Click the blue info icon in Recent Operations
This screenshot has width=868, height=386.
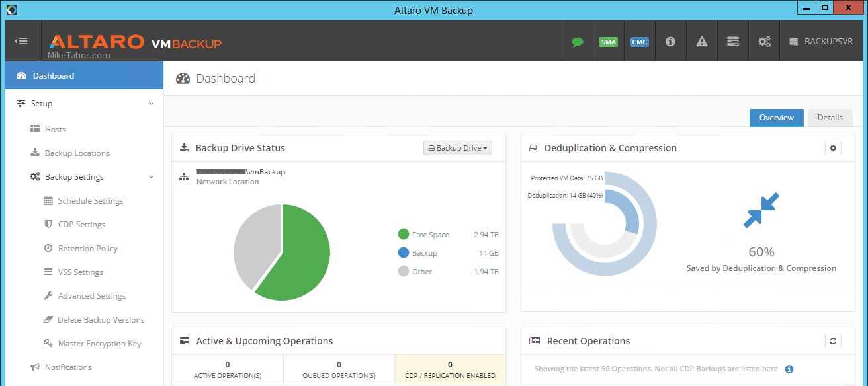(789, 369)
